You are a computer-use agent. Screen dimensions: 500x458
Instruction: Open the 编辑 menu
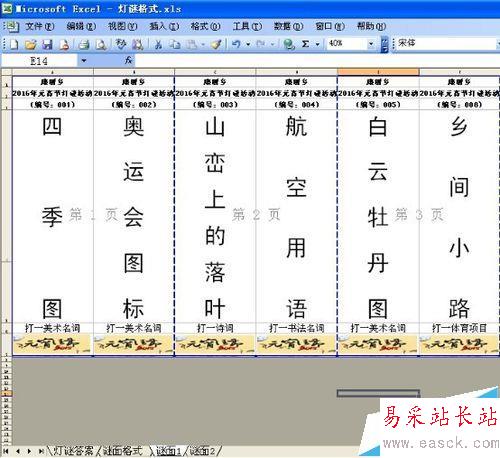click(81, 26)
